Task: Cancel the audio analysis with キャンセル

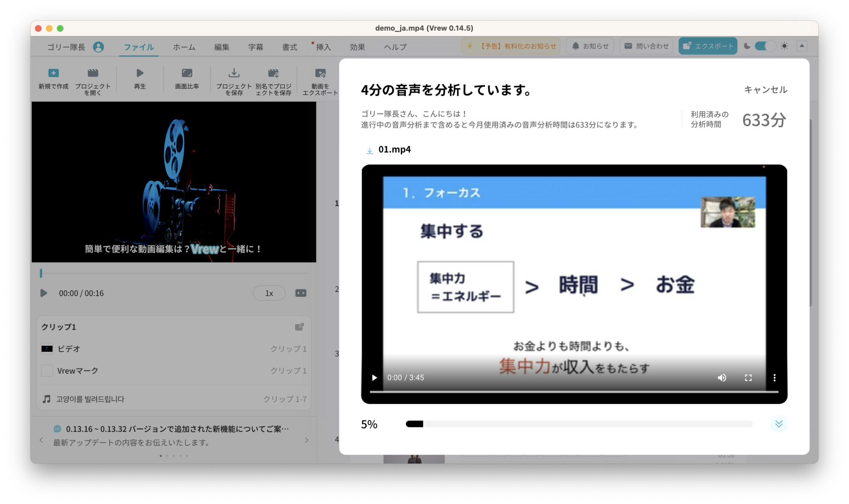Action: click(765, 90)
